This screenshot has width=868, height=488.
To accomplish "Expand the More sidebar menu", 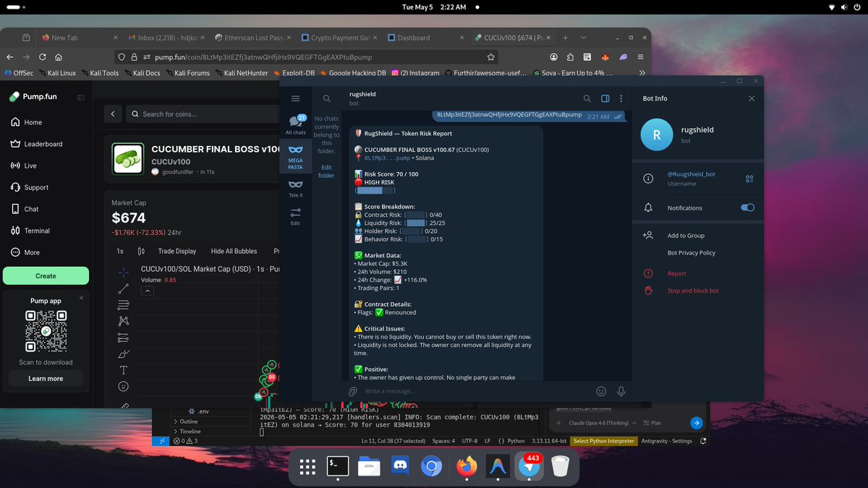I will tap(46, 252).
